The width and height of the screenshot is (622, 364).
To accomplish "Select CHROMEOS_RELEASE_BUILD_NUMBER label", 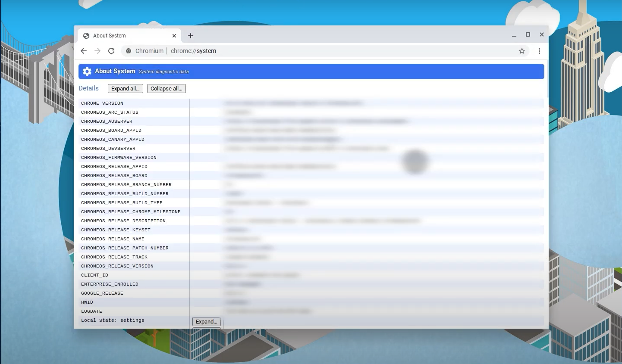I will pos(125,194).
